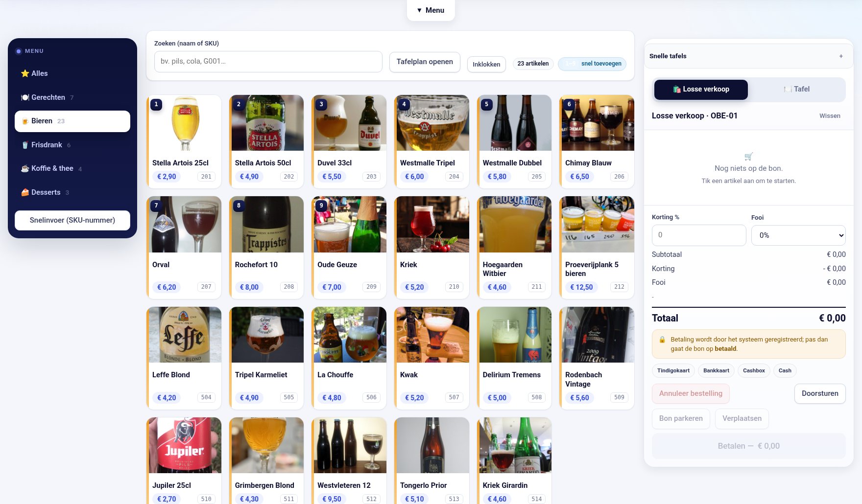Click the Chimay Blauw product image
The height and width of the screenshot is (504, 862).
pos(598,123)
